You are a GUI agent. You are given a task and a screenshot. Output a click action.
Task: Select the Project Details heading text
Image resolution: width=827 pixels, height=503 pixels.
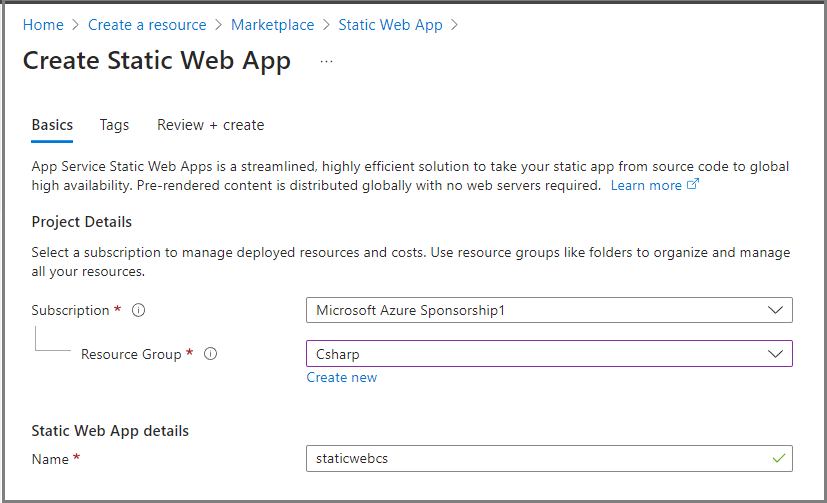click(x=82, y=222)
